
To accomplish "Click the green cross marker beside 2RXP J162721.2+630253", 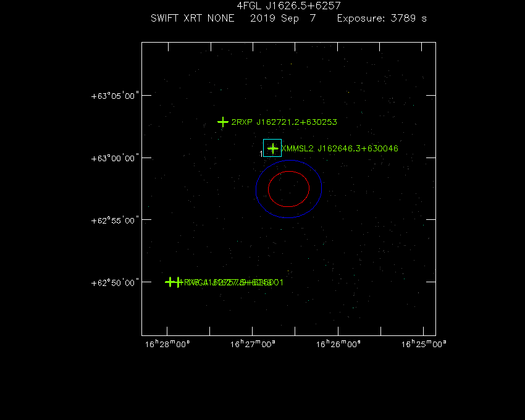I will [222, 122].
